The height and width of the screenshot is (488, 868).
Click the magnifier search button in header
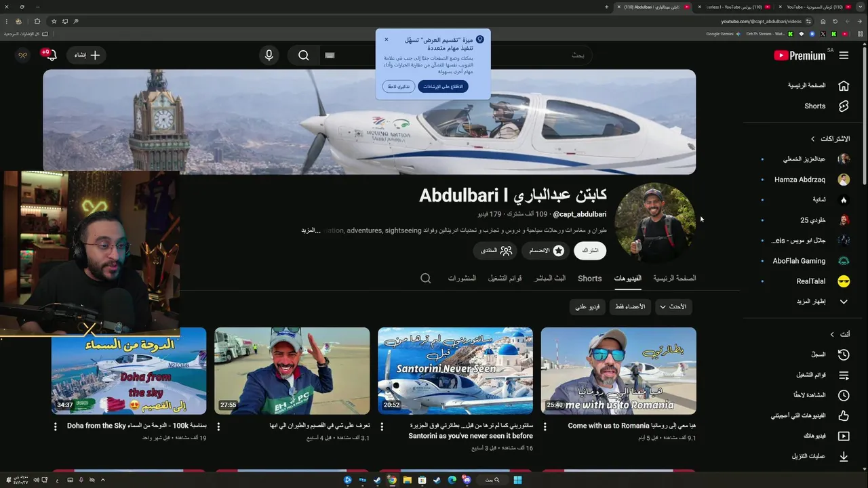(304, 56)
